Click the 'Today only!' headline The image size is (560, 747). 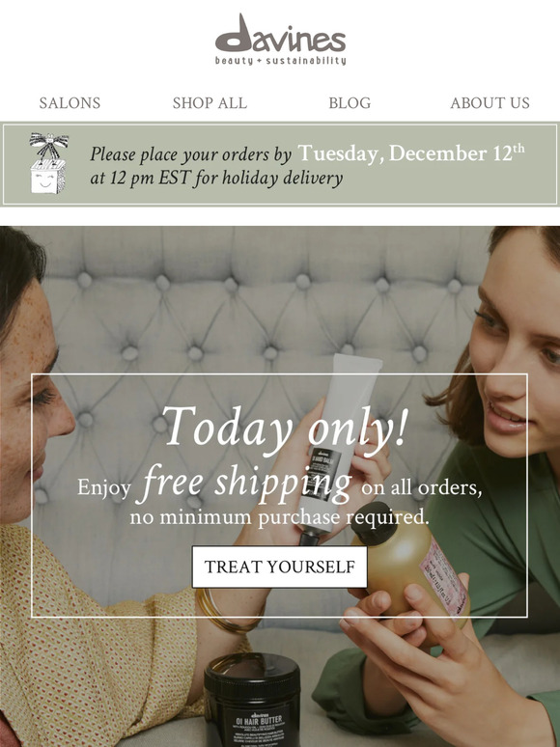point(285,427)
